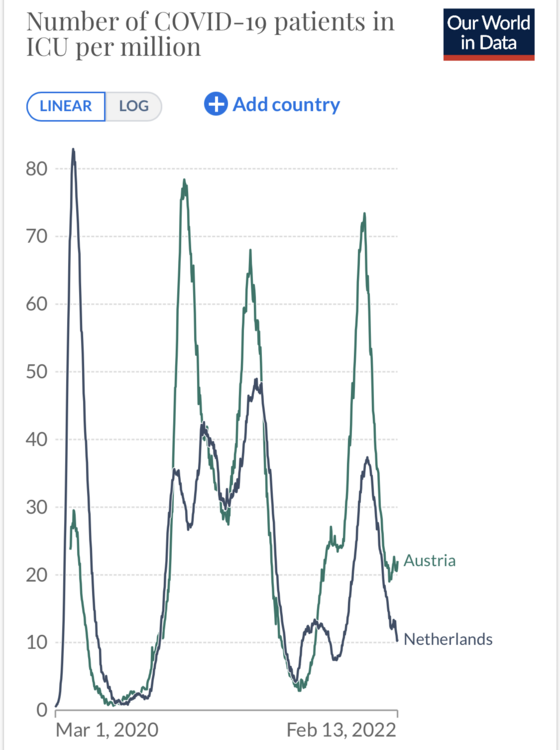
Task: Switch the scale to LINEAR
Action: coord(66,106)
